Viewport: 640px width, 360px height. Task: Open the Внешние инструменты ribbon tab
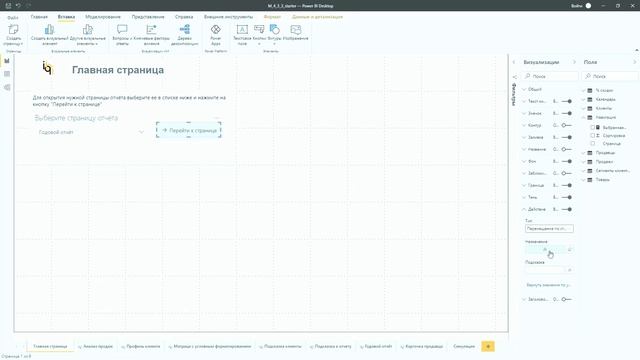tap(228, 17)
